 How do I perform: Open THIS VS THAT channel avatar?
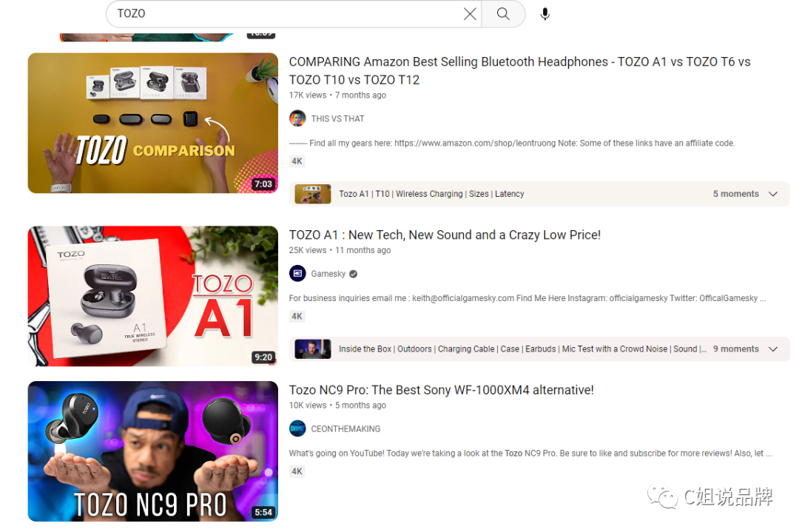pos(297,118)
